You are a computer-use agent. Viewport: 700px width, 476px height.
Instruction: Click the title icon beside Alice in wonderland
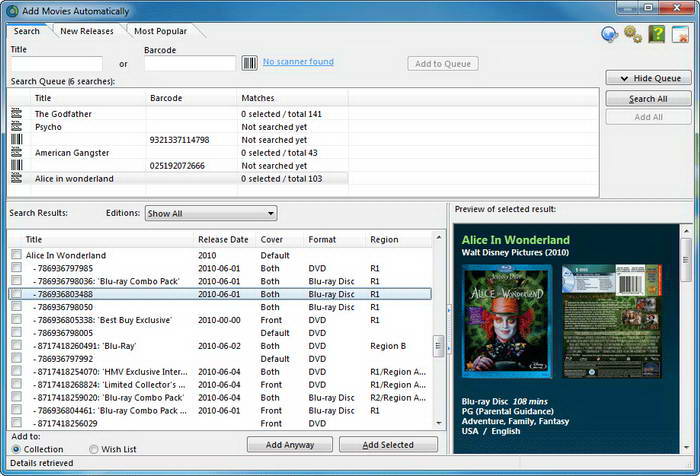tap(17, 178)
